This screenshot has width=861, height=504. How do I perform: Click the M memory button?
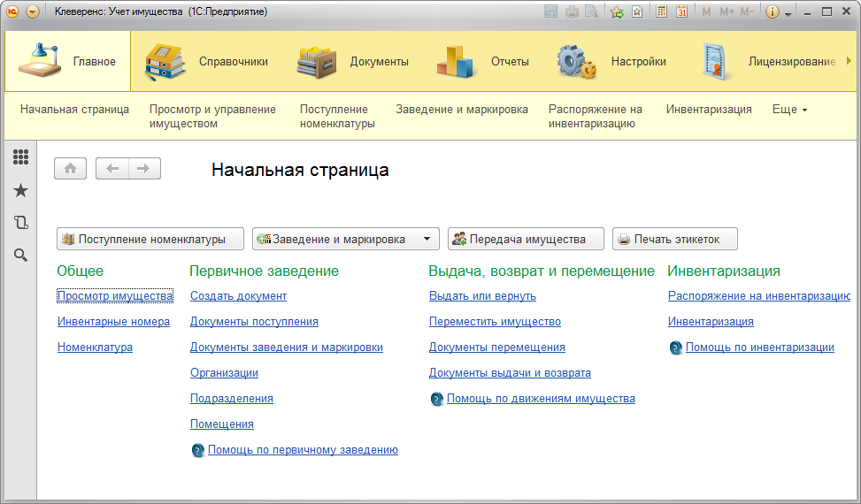click(706, 11)
